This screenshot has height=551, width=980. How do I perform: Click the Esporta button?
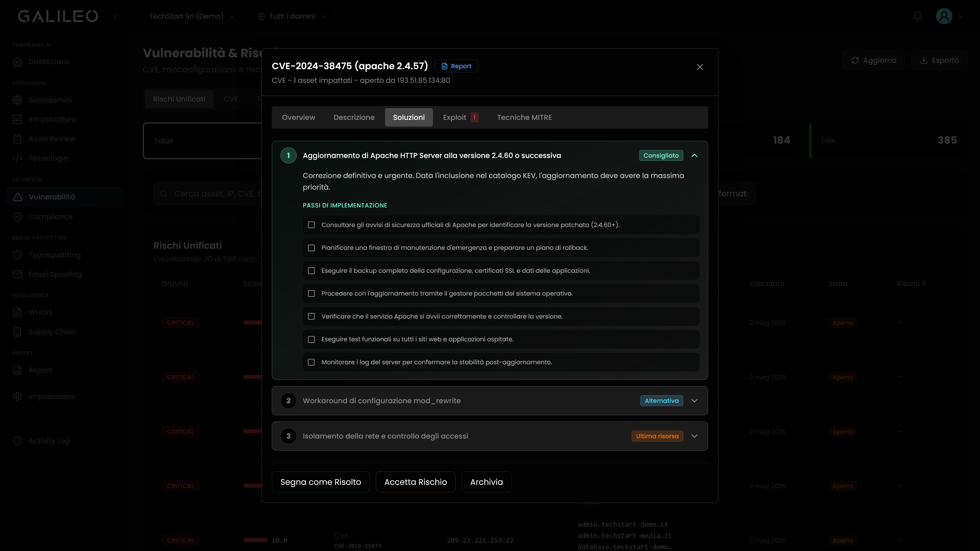coord(939,61)
